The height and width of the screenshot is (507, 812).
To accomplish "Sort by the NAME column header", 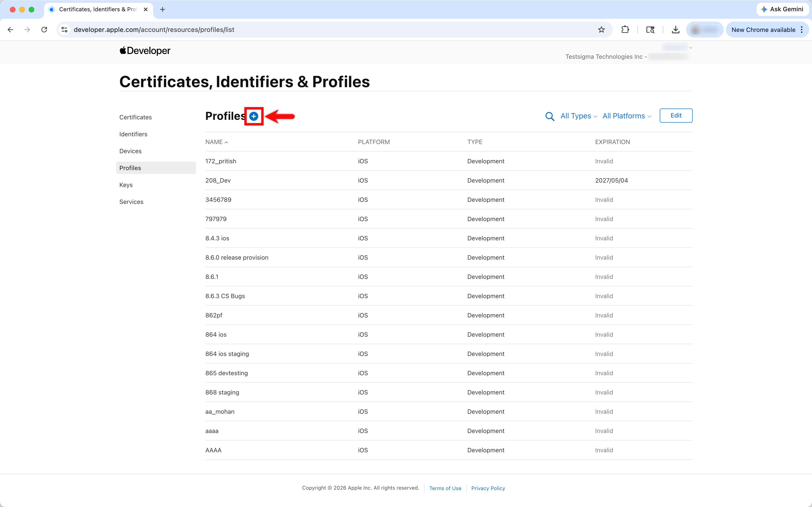I will point(217,142).
